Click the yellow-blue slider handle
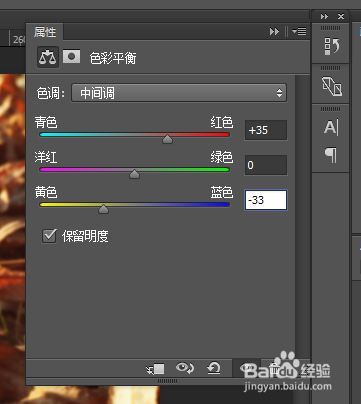The width and height of the screenshot is (361, 404). [104, 209]
